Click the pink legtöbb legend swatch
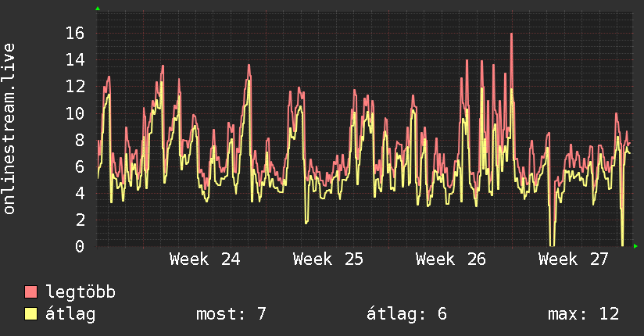 [x=30, y=291]
